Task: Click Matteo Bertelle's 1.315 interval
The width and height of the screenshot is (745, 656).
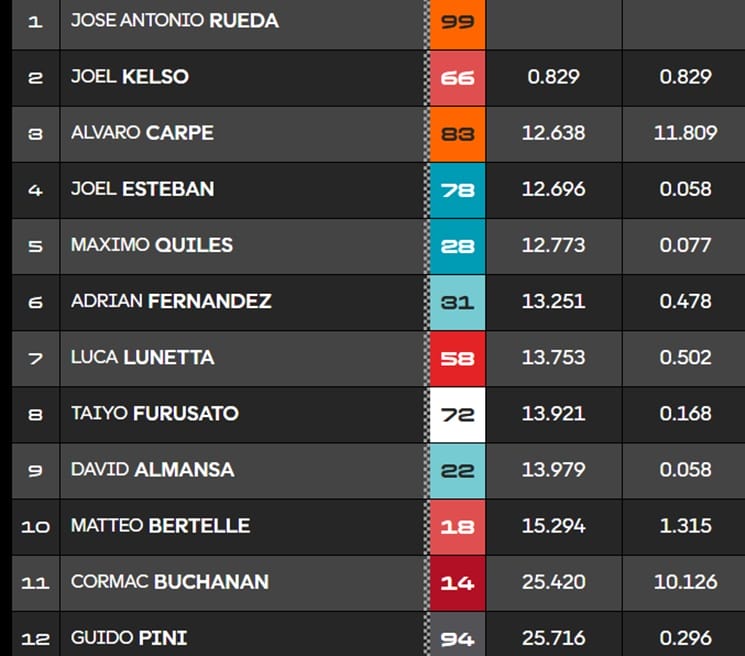Action: [685, 525]
